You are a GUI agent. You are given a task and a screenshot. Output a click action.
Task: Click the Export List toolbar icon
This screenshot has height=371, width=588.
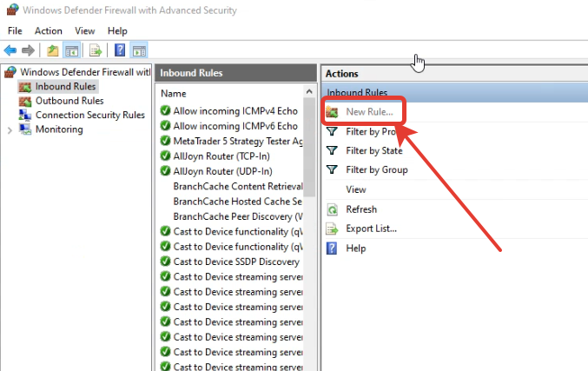(96, 50)
